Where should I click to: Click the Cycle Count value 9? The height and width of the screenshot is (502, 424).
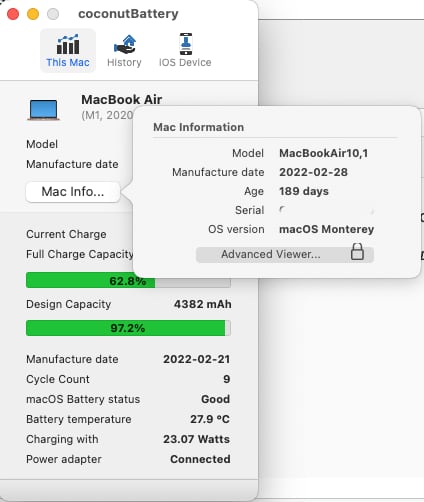point(227,379)
